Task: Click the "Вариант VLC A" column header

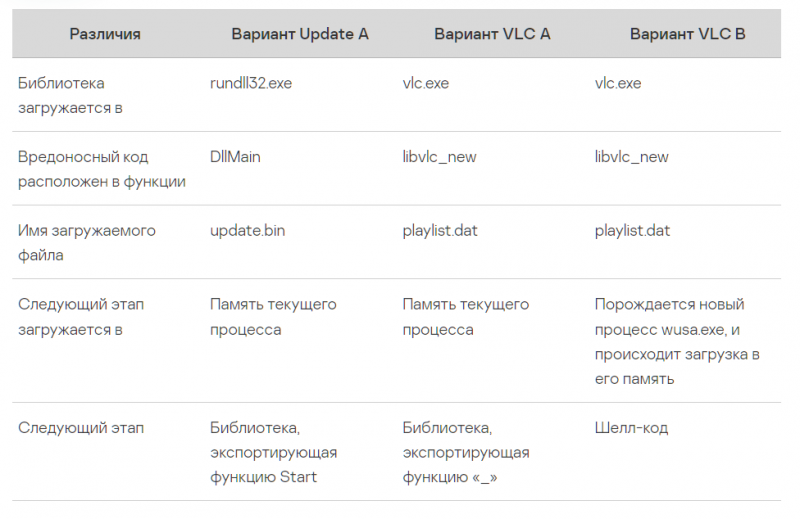Action: (492, 34)
